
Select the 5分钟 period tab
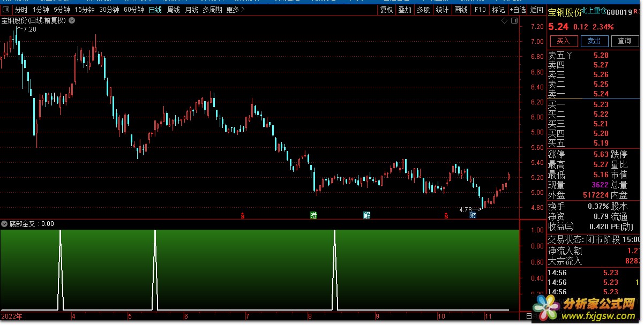click(x=62, y=10)
